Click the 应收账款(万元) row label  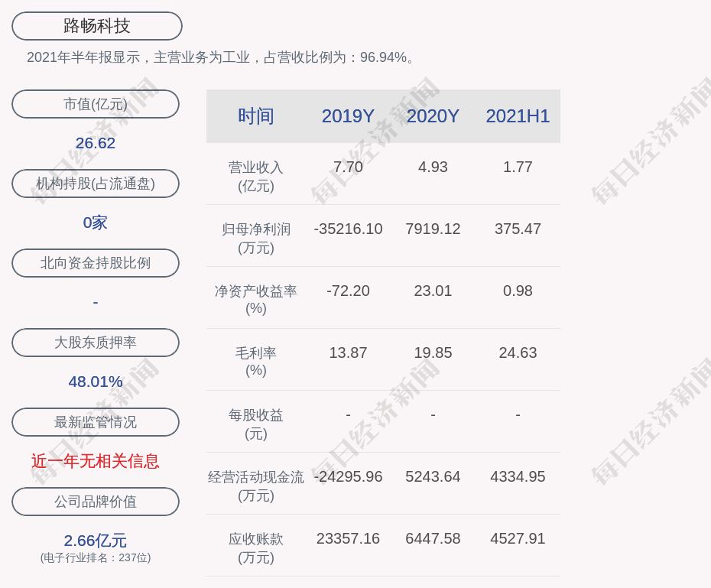(x=256, y=548)
